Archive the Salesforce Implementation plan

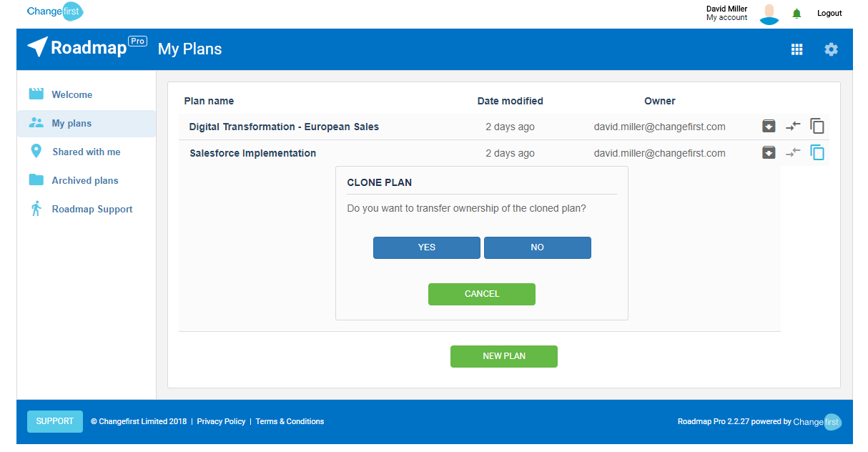click(x=769, y=152)
